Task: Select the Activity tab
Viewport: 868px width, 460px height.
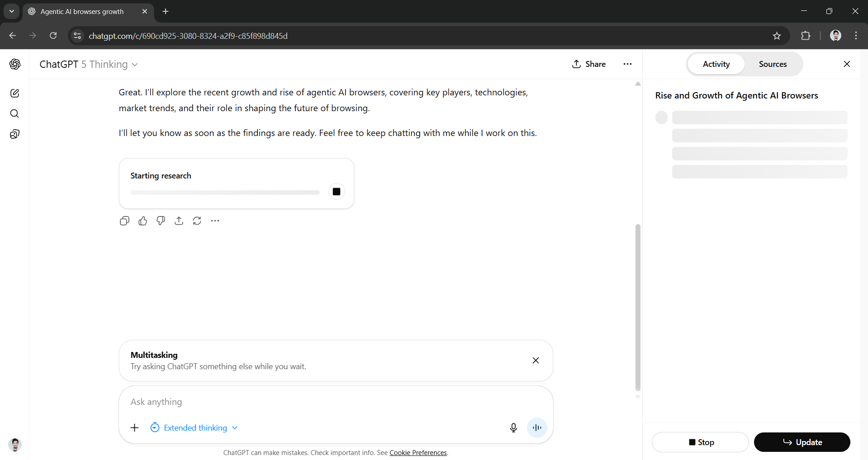Action: pyautogui.click(x=716, y=64)
